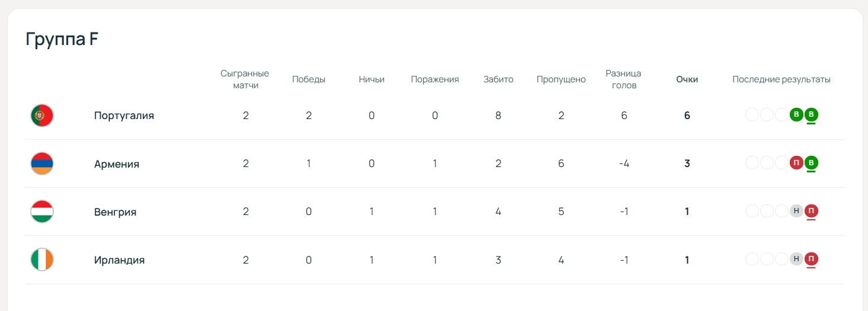This screenshot has width=868, height=311.
Task: Select Armenia's red loss result badge
Action: (796, 163)
